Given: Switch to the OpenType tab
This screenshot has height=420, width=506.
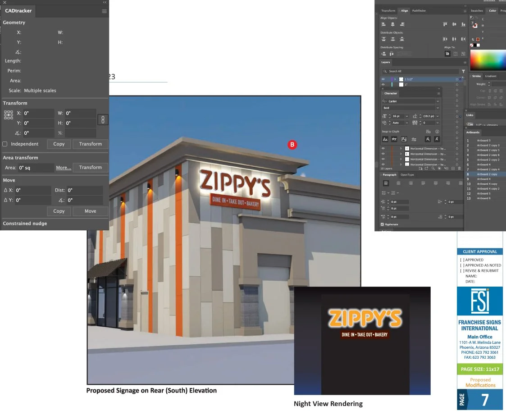Looking at the screenshot, I should pos(407,175).
